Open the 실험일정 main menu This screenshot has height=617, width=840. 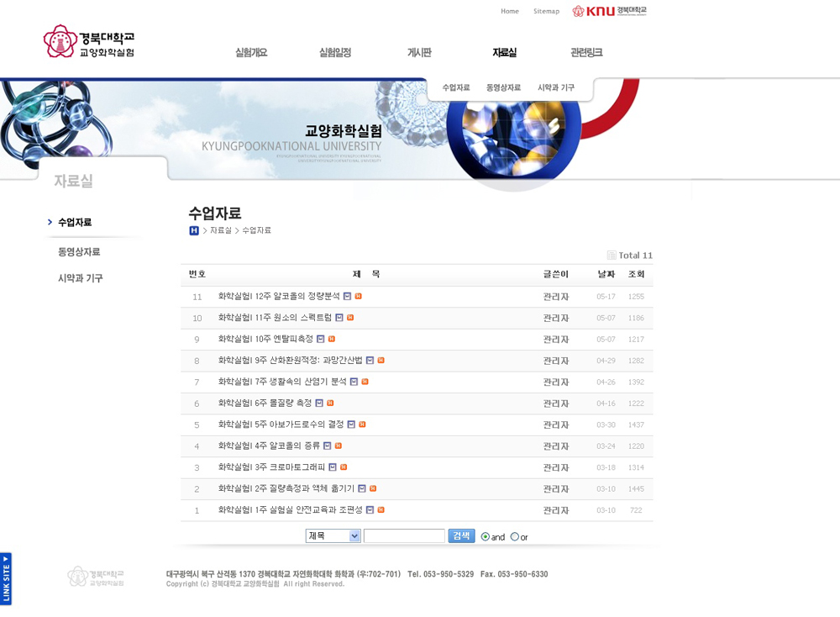(335, 53)
